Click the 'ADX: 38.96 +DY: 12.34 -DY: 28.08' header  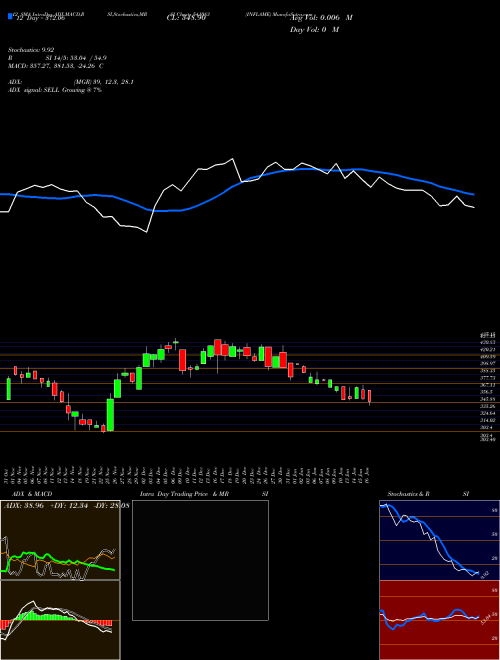(66, 505)
